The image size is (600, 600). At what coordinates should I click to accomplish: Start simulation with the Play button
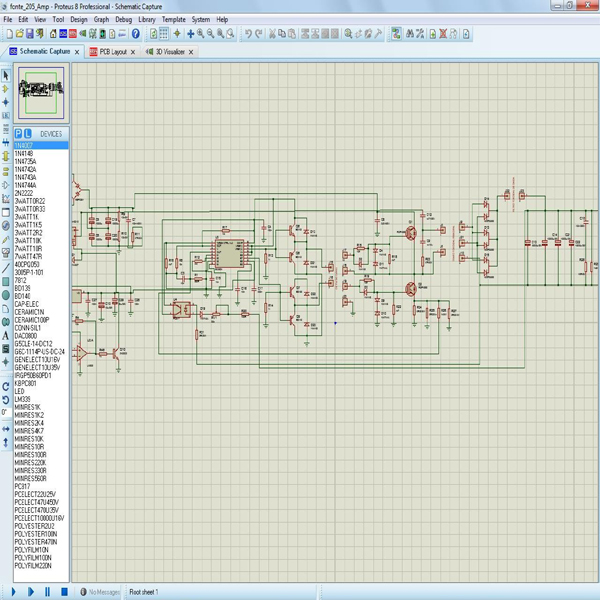(14, 592)
